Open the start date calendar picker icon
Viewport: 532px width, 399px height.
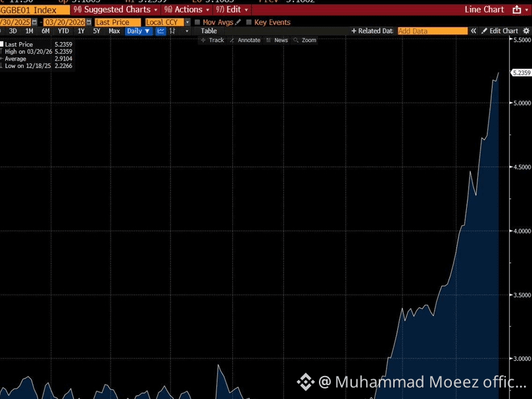[34, 22]
